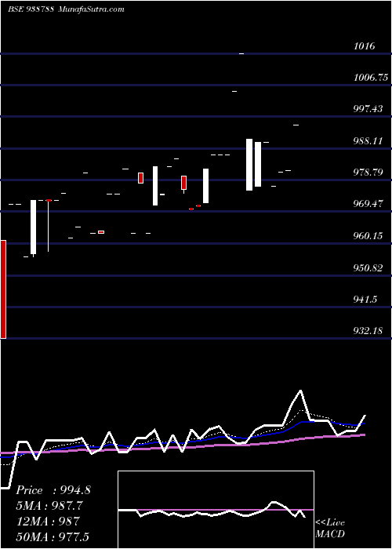Screen dimensions: 392x549
Task: Click the 997.43 price level label
Action: point(368,109)
